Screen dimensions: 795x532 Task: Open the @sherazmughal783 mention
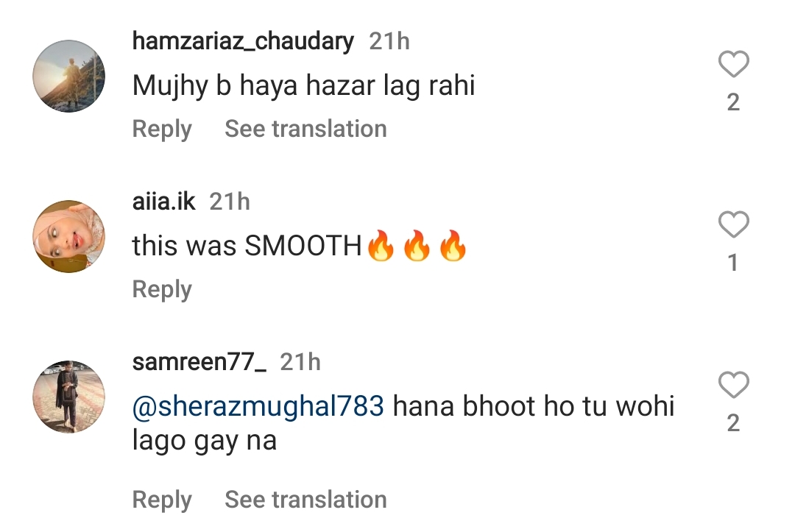pos(258,406)
